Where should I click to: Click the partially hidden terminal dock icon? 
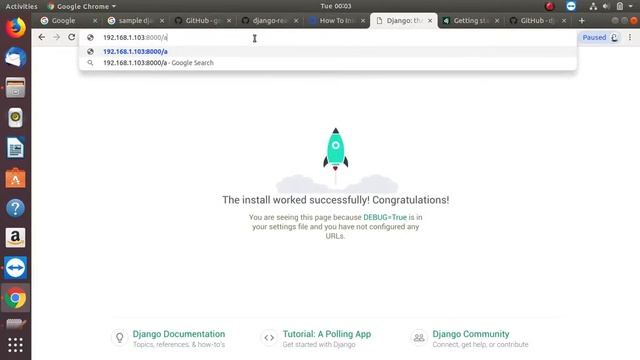pos(16,324)
